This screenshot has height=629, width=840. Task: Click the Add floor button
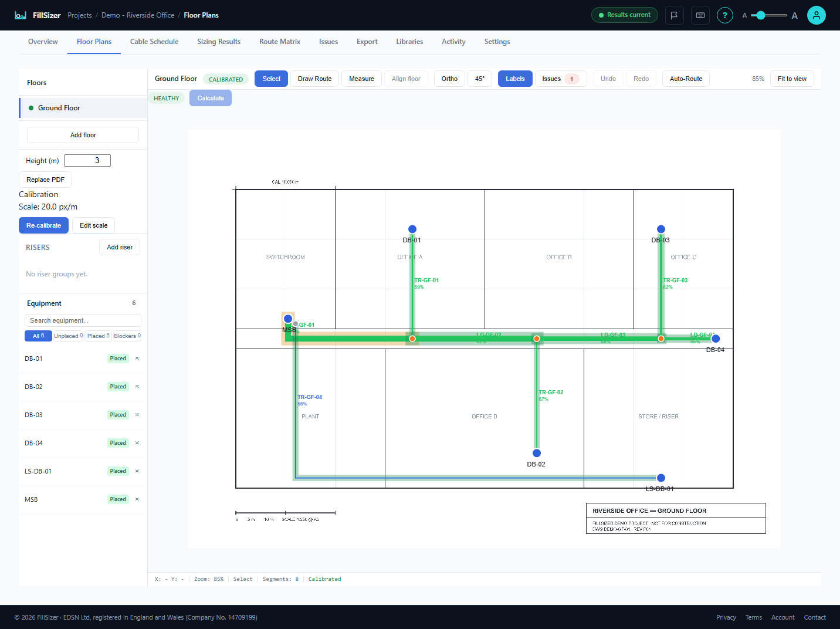pyautogui.click(x=83, y=135)
